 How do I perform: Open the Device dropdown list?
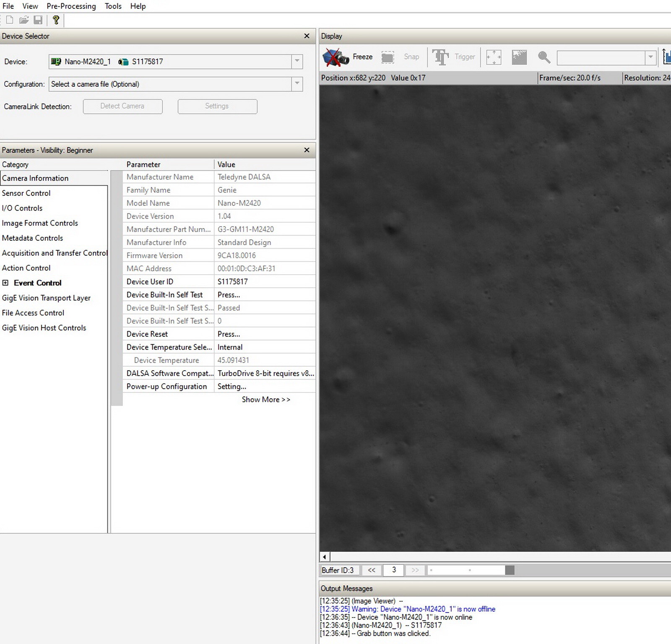coord(297,62)
